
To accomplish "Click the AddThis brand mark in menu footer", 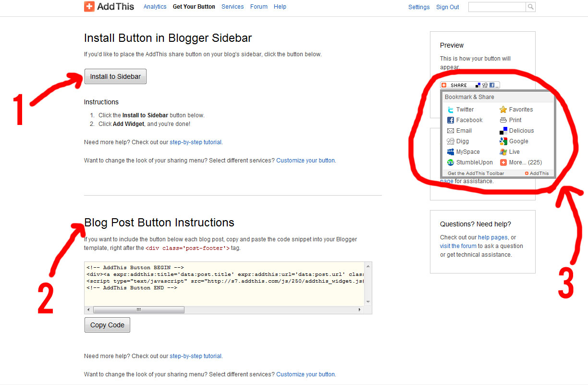I will pyautogui.click(x=537, y=174).
